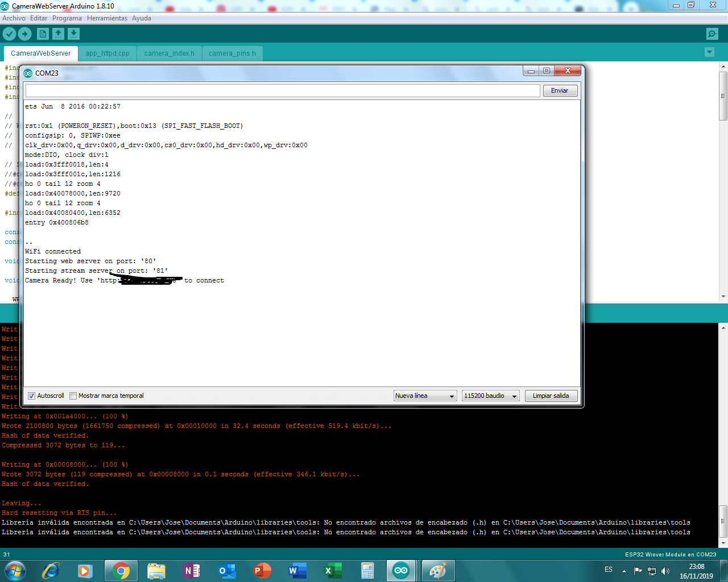Launch Internet Explorer from taskbar

click(x=51, y=571)
